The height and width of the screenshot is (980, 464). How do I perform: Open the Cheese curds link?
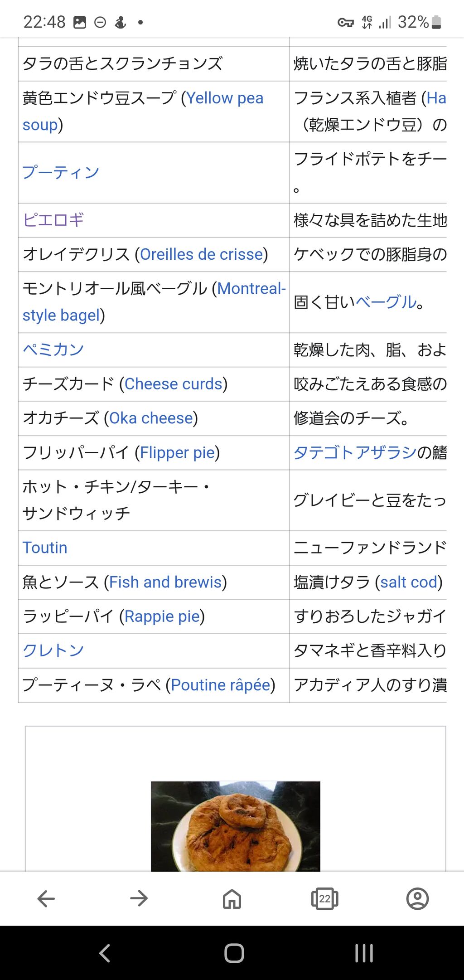[x=173, y=384]
